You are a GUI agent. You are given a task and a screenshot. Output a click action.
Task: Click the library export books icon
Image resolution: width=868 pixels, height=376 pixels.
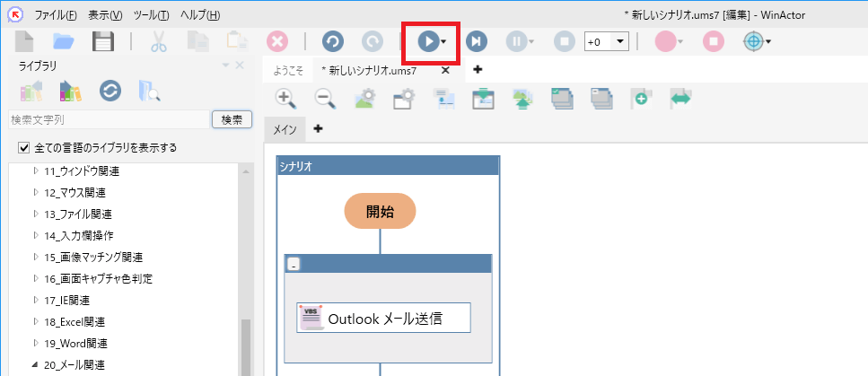(70, 91)
